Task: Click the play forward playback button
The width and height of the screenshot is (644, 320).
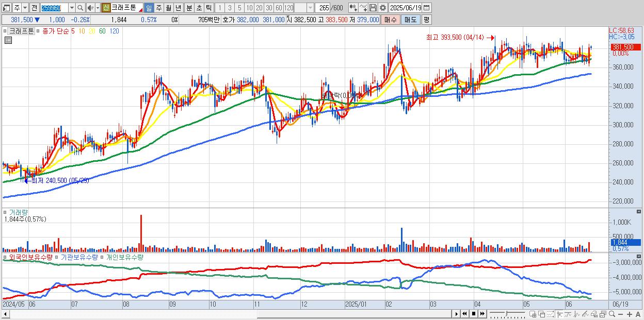Action: (x=457, y=314)
